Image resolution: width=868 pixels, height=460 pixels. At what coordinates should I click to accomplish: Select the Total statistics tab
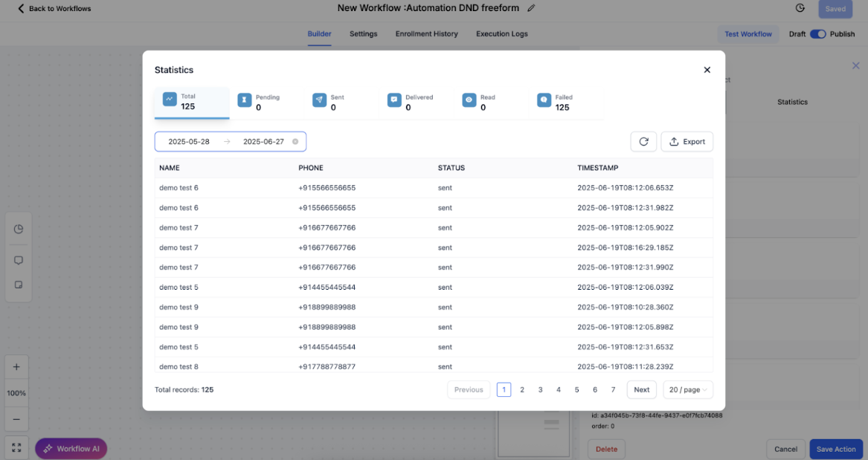coord(191,102)
